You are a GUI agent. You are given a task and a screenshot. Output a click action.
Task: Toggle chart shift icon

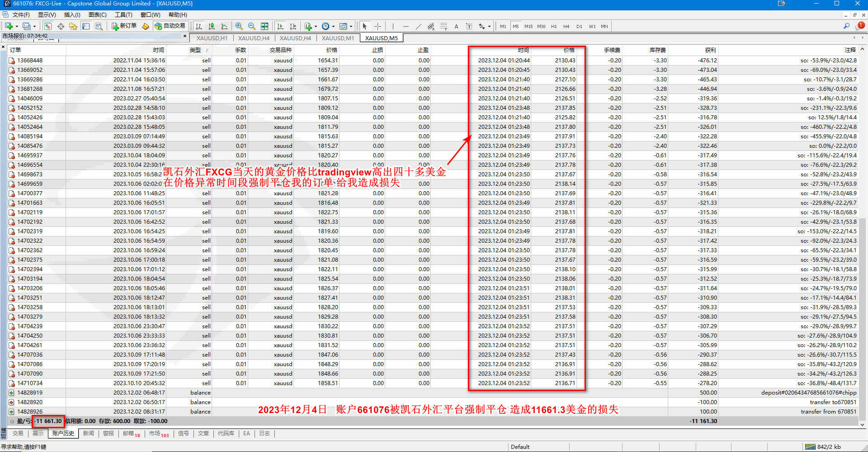[293, 26]
